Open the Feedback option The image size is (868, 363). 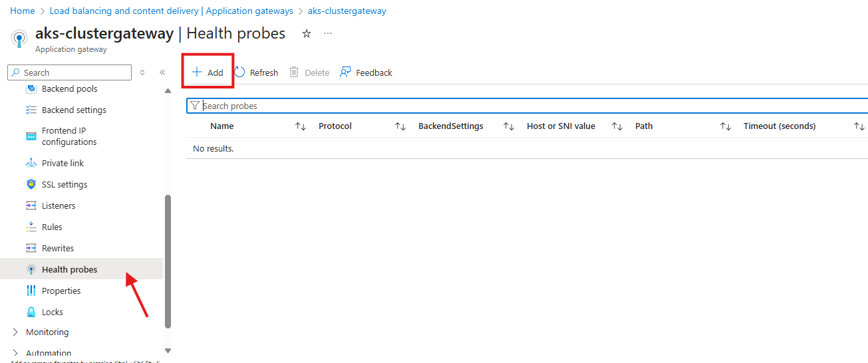point(366,72)
